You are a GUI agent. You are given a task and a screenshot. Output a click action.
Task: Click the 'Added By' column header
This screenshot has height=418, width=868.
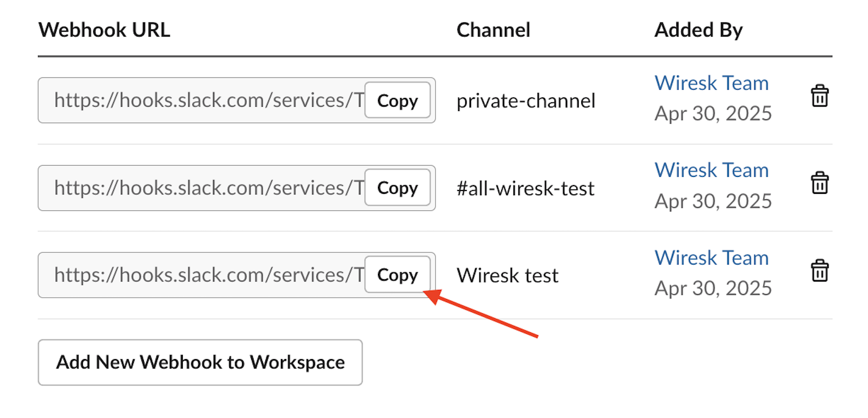click(x=698, y=30)
